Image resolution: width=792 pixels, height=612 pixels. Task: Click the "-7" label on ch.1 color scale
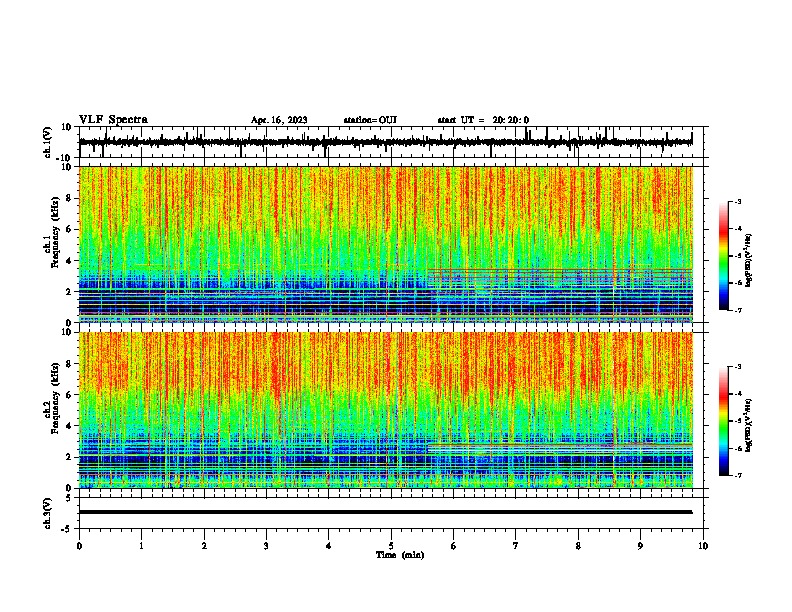click(737, 310)
